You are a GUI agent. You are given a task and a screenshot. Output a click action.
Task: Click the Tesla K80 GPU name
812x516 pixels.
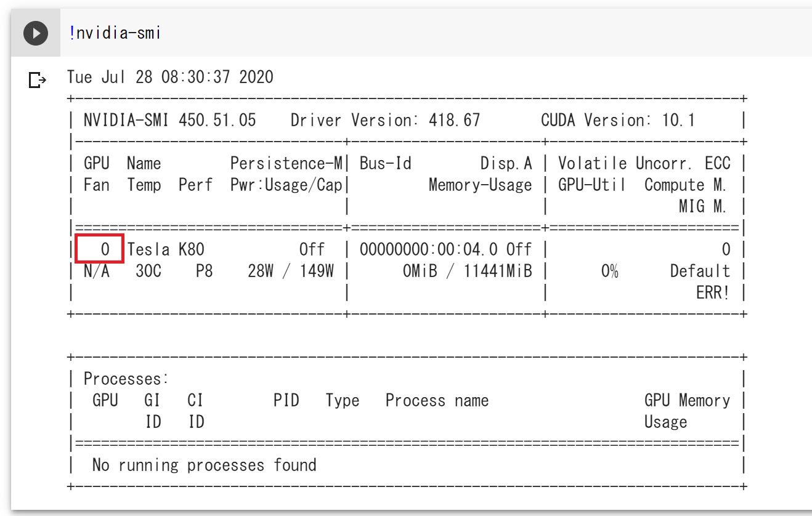tap(166, 249)
